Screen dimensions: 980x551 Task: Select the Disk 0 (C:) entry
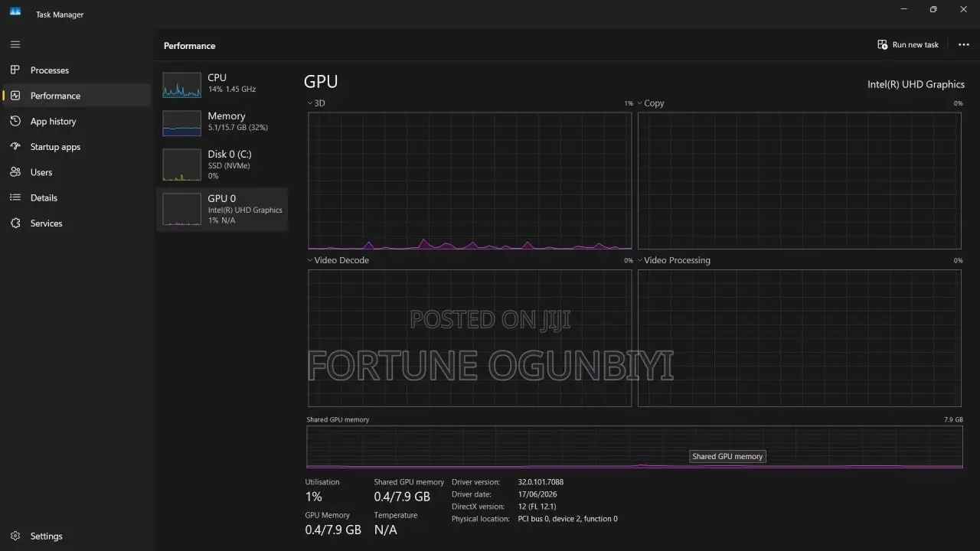(222, 165)
